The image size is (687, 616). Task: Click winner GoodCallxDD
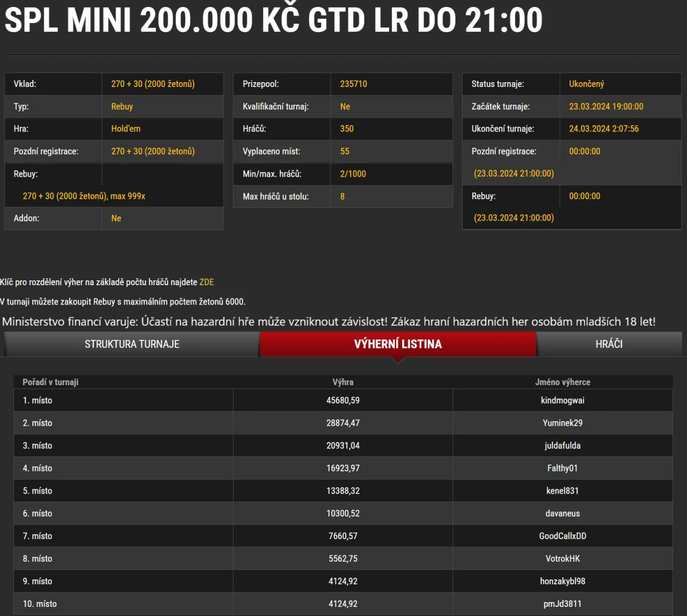562,536
